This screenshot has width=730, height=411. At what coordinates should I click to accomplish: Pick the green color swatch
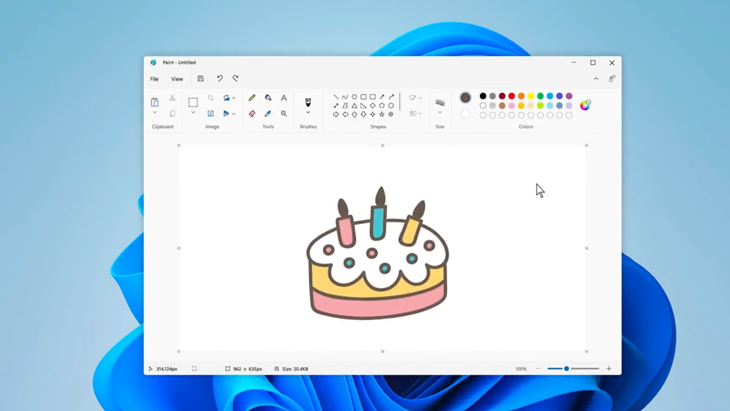(x=540, y=96)
